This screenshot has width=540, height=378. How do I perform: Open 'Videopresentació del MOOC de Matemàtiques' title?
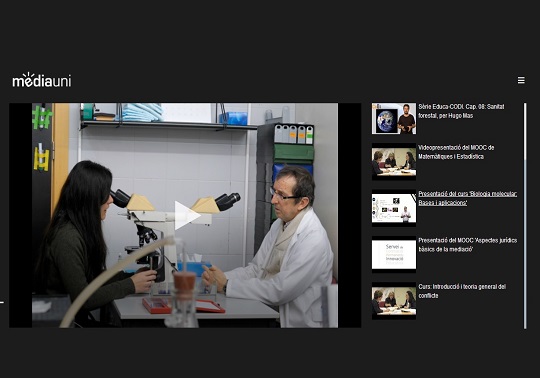456,152
